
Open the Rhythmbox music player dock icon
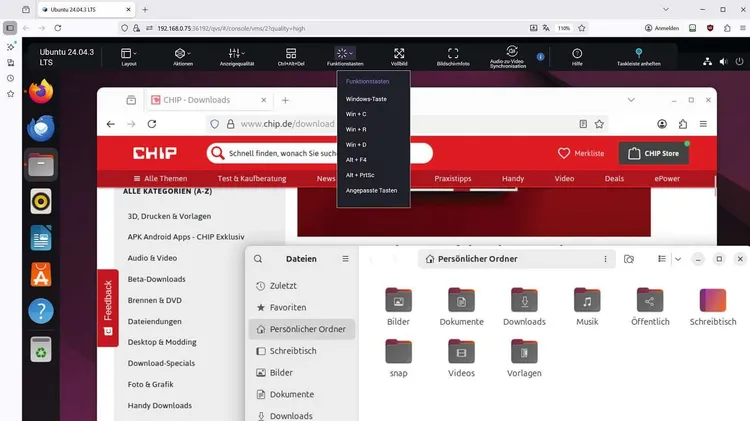tap(41, 201)
